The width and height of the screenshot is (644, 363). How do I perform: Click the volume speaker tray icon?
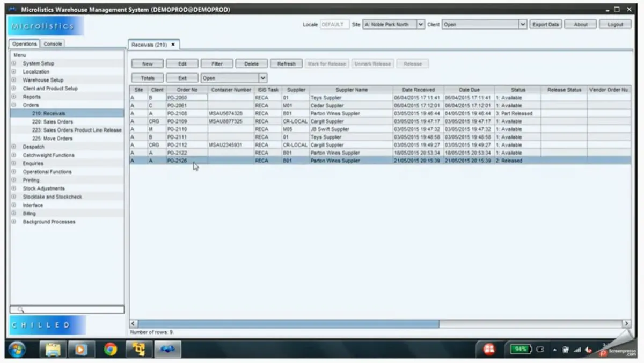tap(589, 350)
